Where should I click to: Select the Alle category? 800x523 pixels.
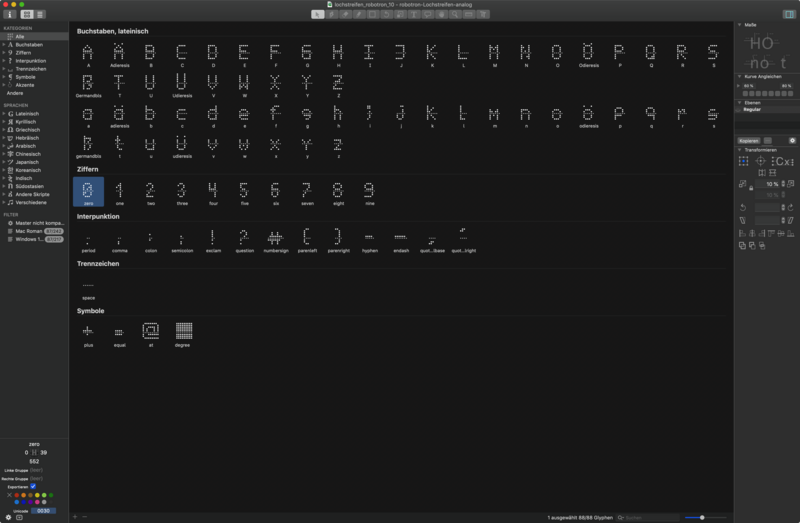[x=20, y=36]
